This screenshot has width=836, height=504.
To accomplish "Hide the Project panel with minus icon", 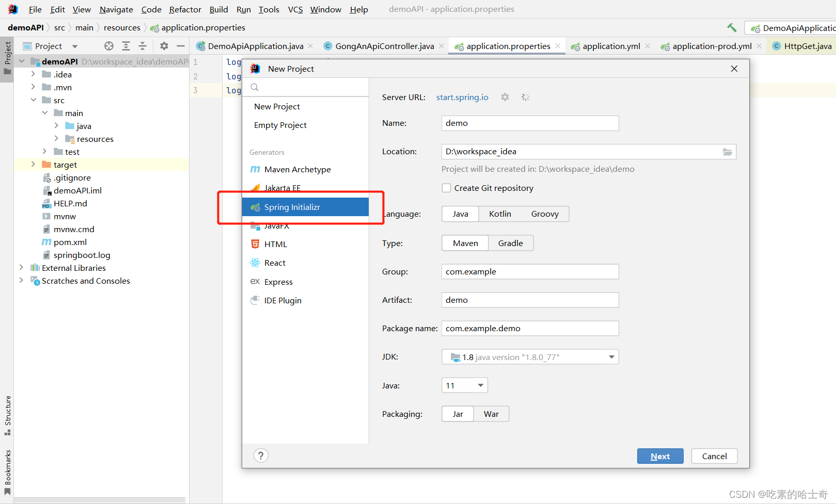I will pyautogui.click(x=181, y=46).
